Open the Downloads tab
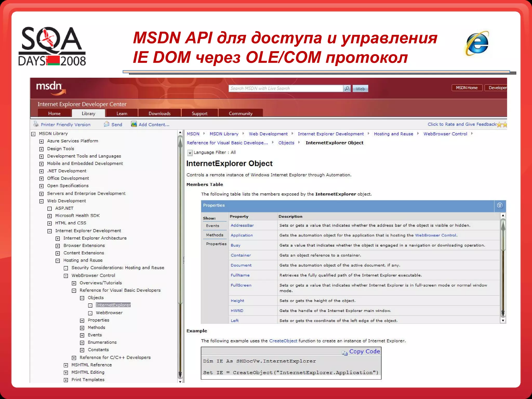Screen dimensions: 532x399 tap(159, 113)
